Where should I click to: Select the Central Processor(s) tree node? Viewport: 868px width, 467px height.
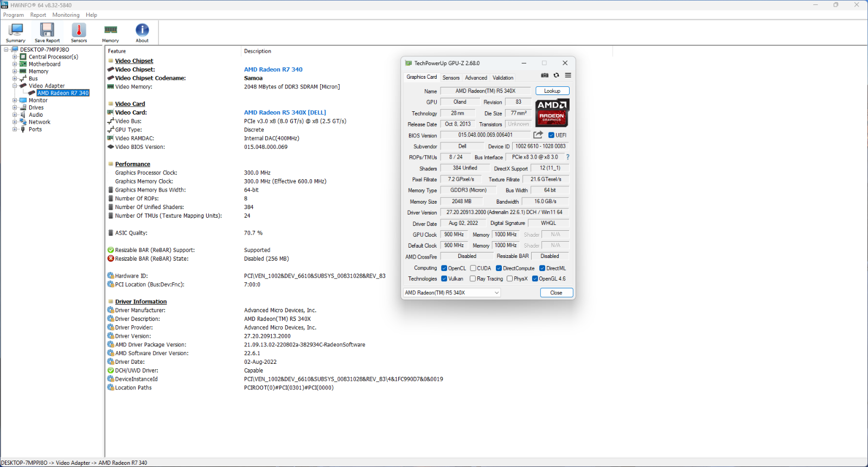click(x=53, y=57)
